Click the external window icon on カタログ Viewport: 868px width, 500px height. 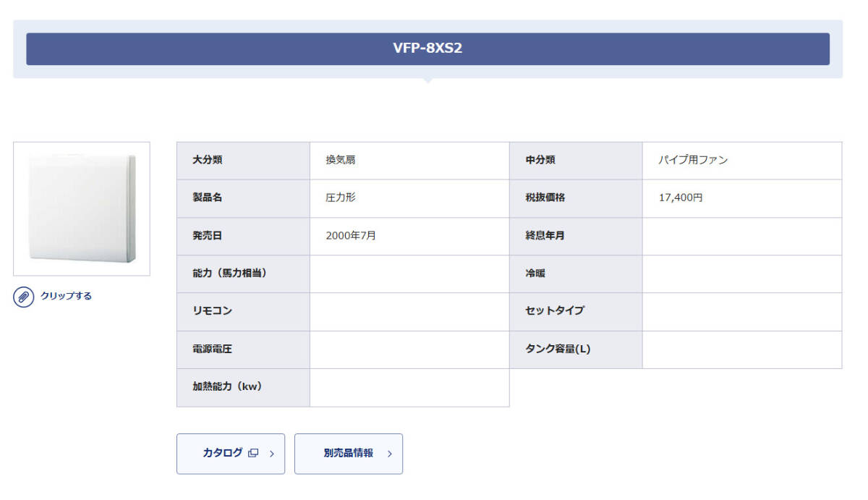tap(253, 454)
